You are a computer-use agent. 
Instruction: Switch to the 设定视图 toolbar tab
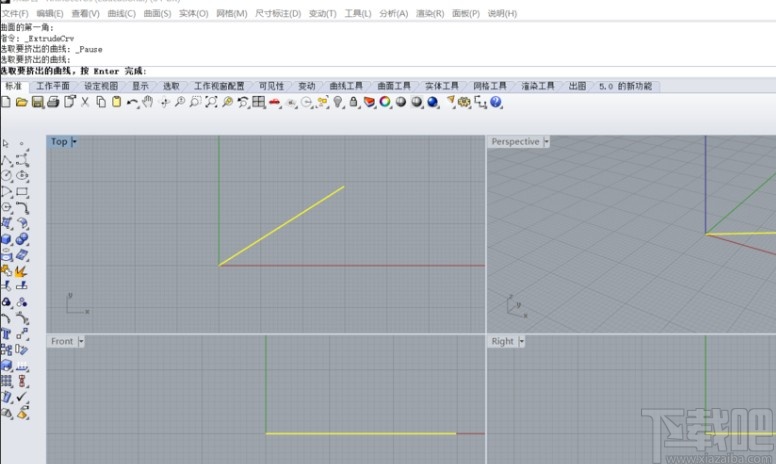coord(101,86)
